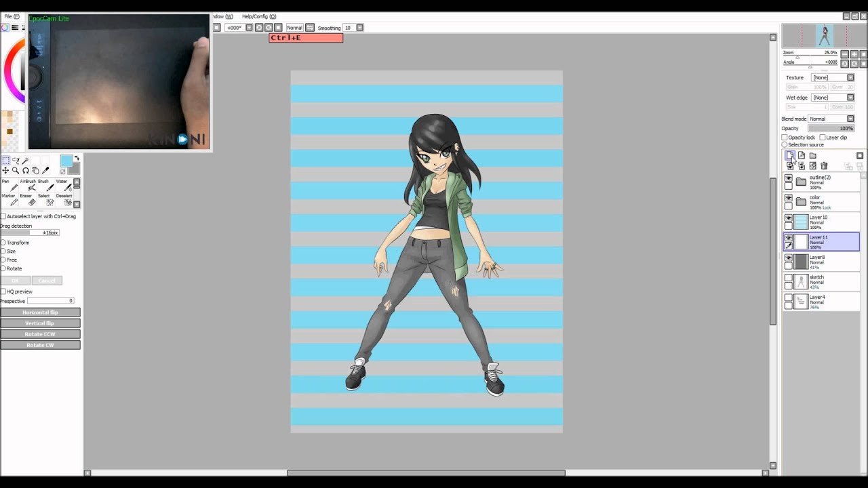Select the Transform radio option
This screenshot has height=488, width=868.
(x=3, y=243)
